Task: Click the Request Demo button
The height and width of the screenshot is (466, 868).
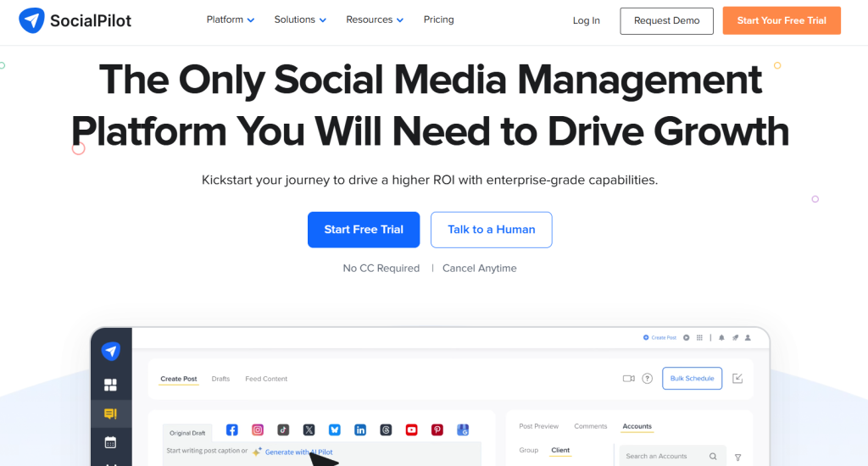Action: tap(666, 21)
